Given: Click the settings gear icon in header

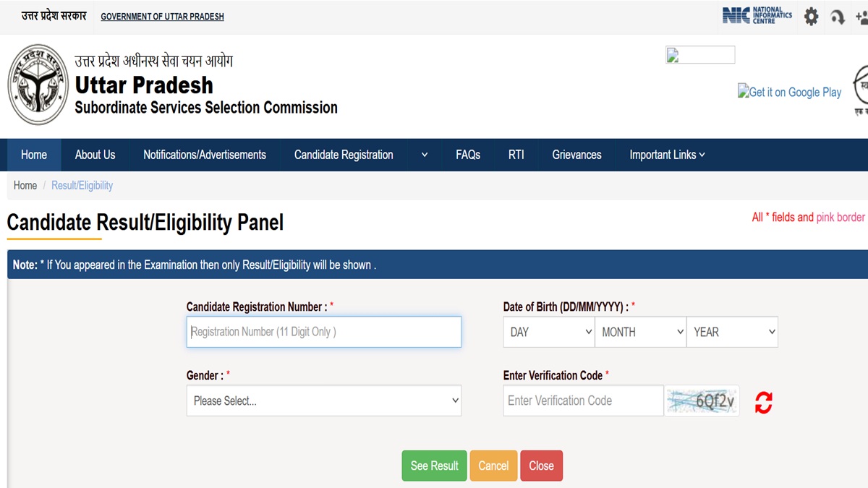Looking at the screenshot, I should coord(812,17).
